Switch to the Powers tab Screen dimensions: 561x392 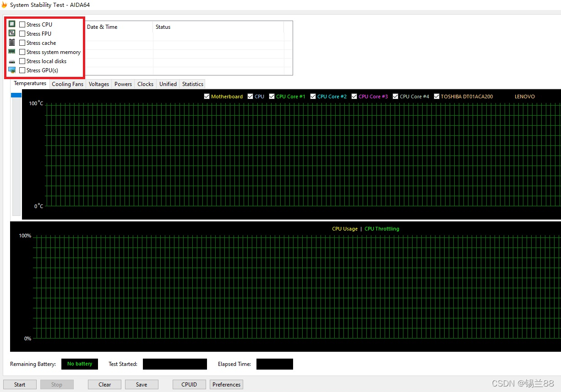(123, 84)
